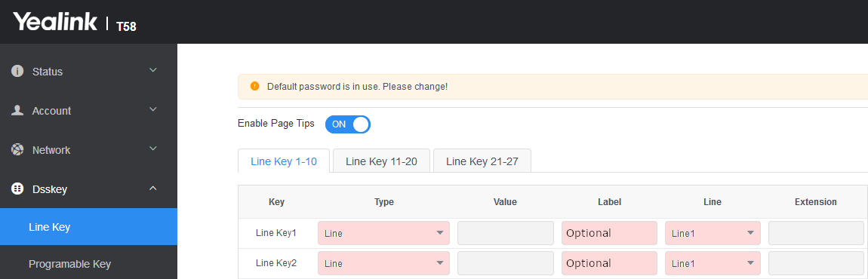868x279 pixels.
Task: Expand the Status menu chevron
Action: (x=153, y=70)
